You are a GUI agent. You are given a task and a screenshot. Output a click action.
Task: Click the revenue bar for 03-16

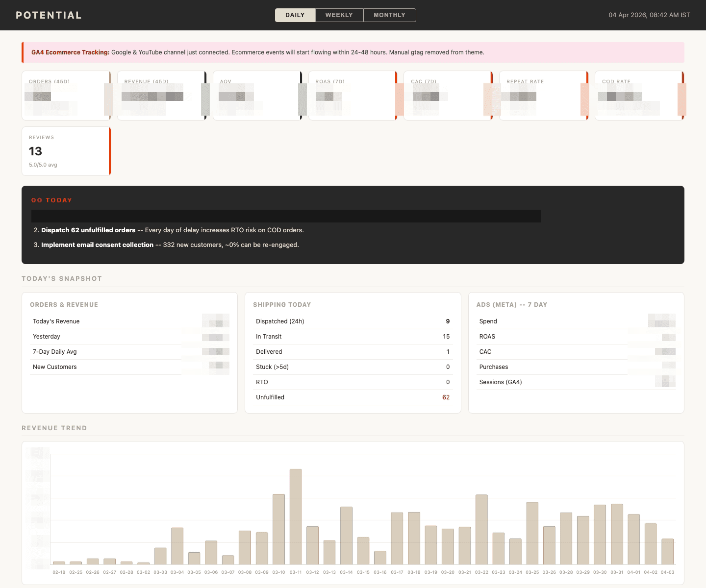380,558
